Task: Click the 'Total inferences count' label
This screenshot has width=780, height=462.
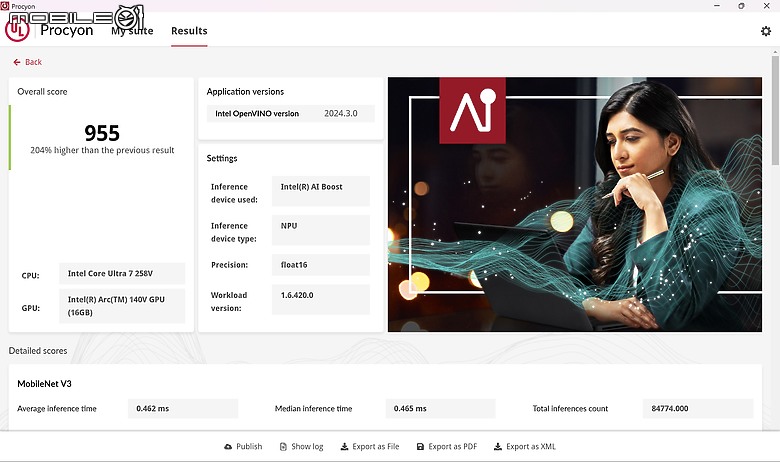Action: coord(570,409)
